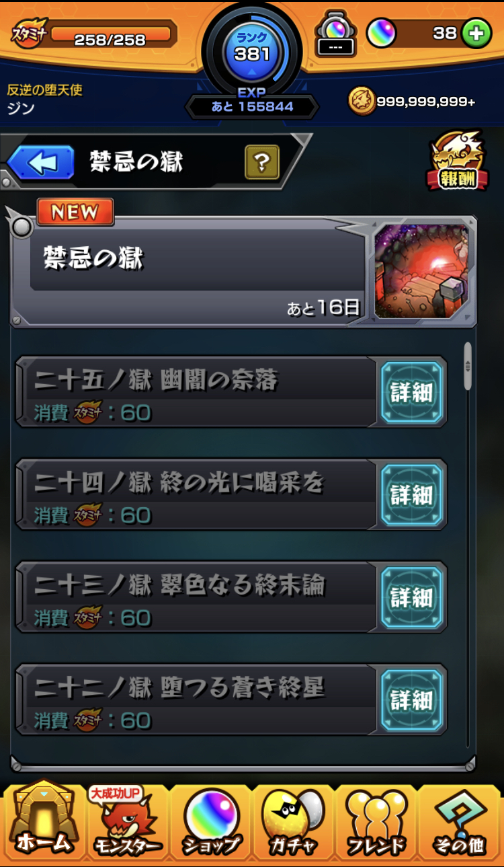Show 詳細 for 二十三ノ獄 翠色なる終末論

point(412,597)
